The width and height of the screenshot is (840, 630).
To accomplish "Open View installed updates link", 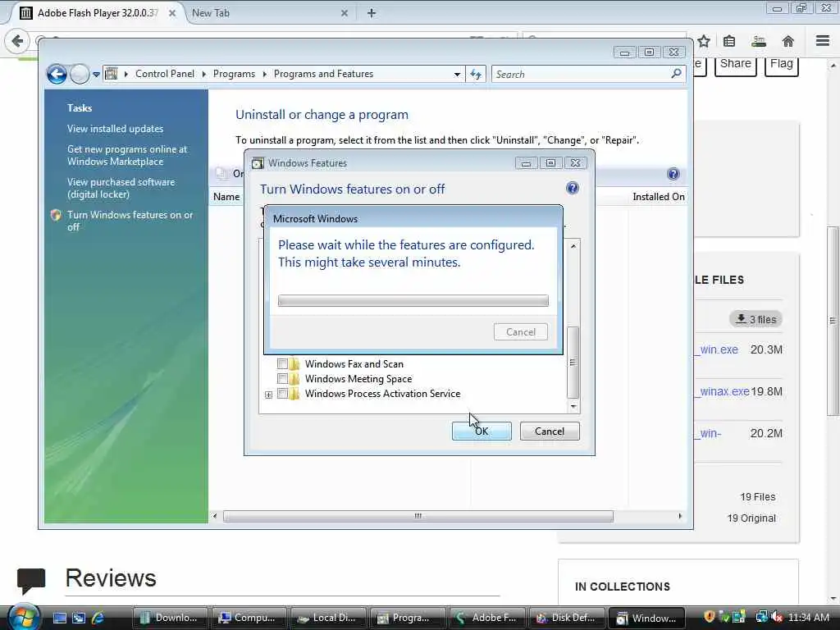I will (115, 129).
